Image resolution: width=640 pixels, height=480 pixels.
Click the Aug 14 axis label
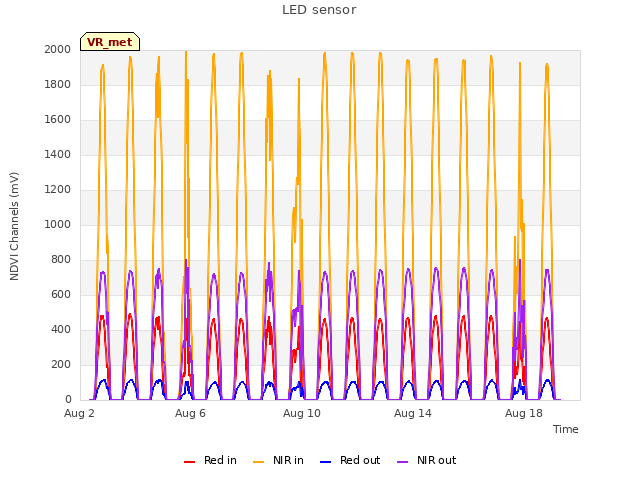(x=413, y=413)
